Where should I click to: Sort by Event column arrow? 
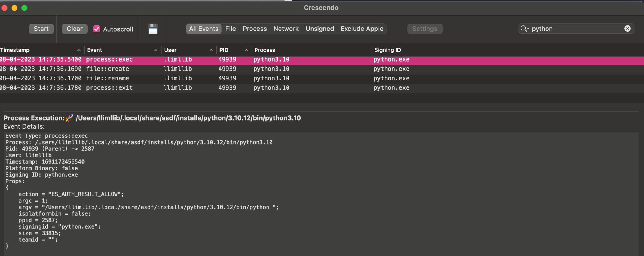pyautogui.click(x=156, y=50)
